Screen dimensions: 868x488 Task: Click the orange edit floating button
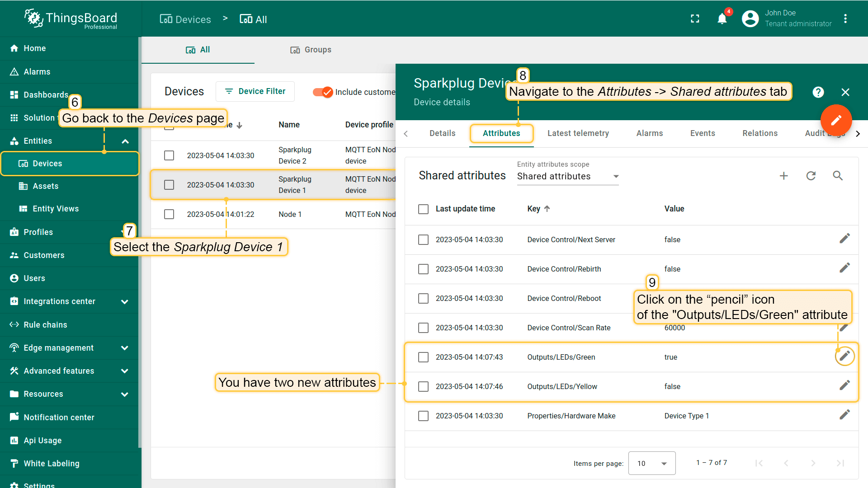[836, 120]
